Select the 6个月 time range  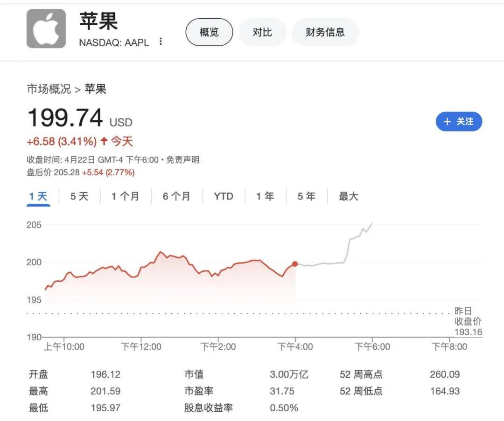tap(176, 196)
